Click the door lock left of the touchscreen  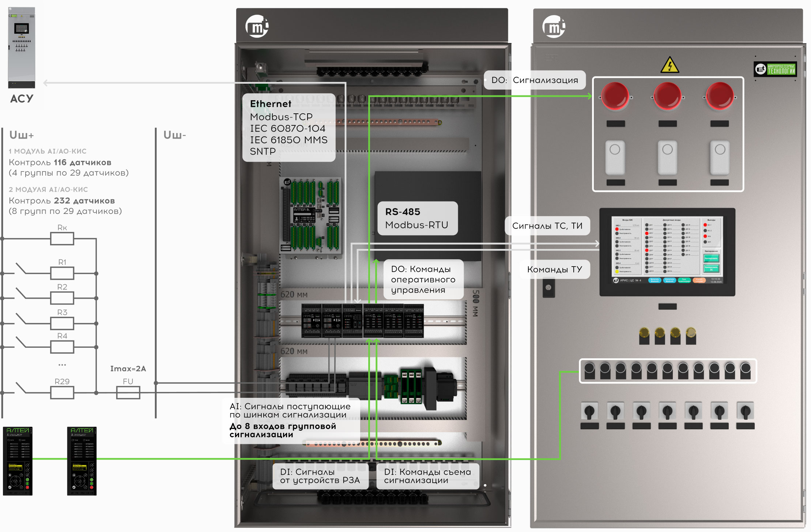click(x=548, y=288)
